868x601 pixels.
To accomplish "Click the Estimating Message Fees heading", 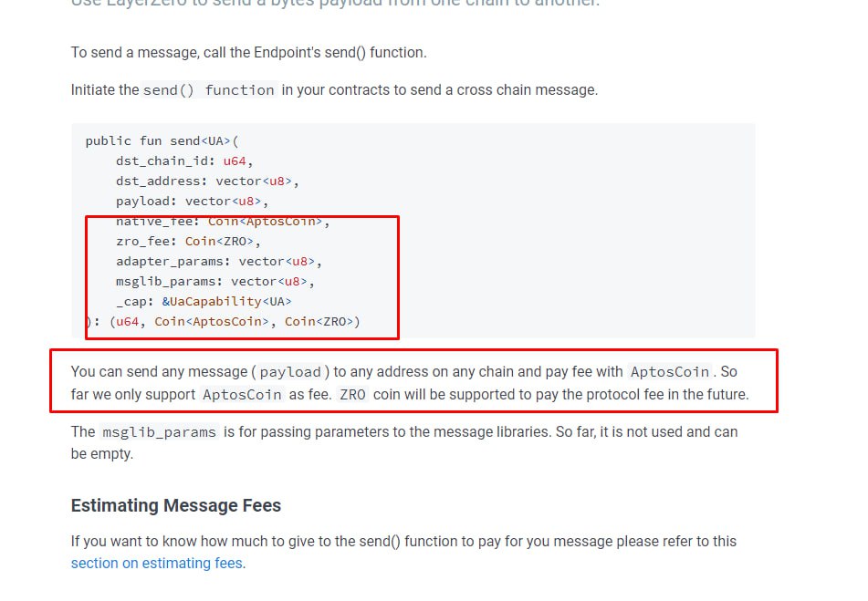I will (x=176, y=505).
